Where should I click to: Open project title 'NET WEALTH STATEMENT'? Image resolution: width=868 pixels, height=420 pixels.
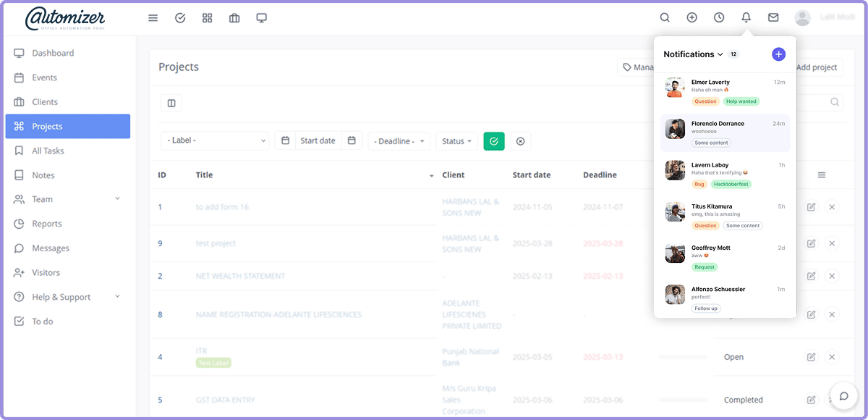[x=240, y=276]
